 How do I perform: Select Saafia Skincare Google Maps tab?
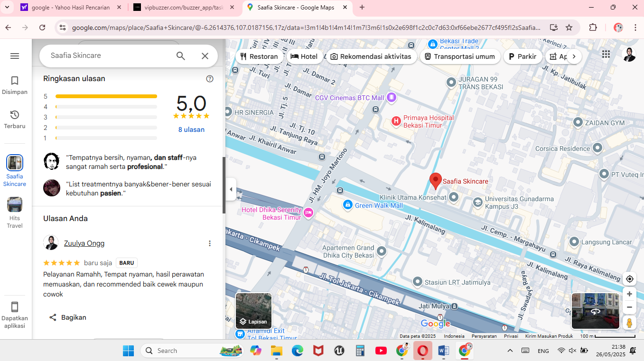[x=297, y=8]
